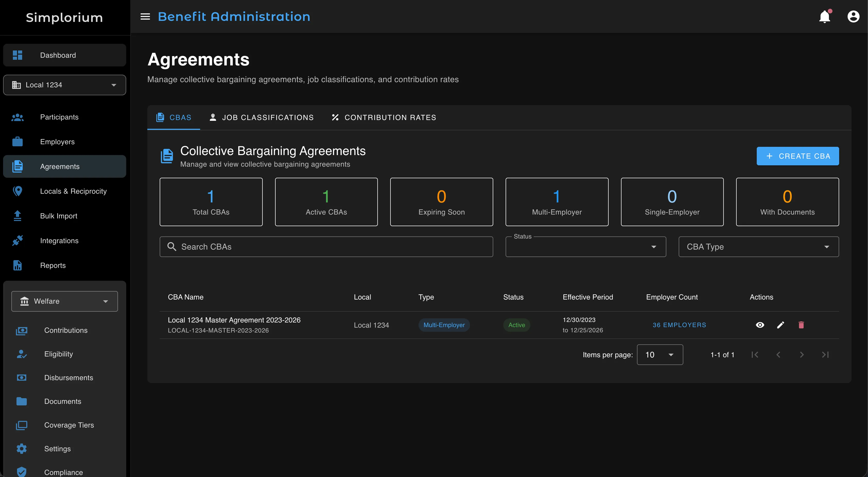Delete the CBA using the trash icon
Viewport: 868px width, 477px height.
click(801, 325)
